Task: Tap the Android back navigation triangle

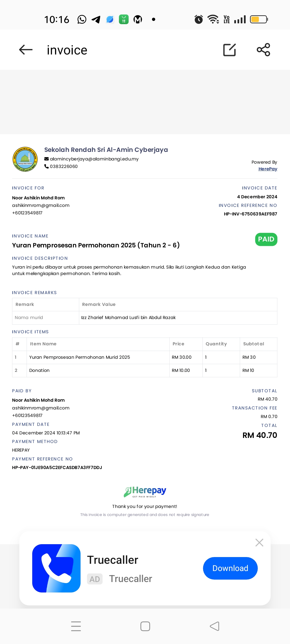Action: [215, 626]
